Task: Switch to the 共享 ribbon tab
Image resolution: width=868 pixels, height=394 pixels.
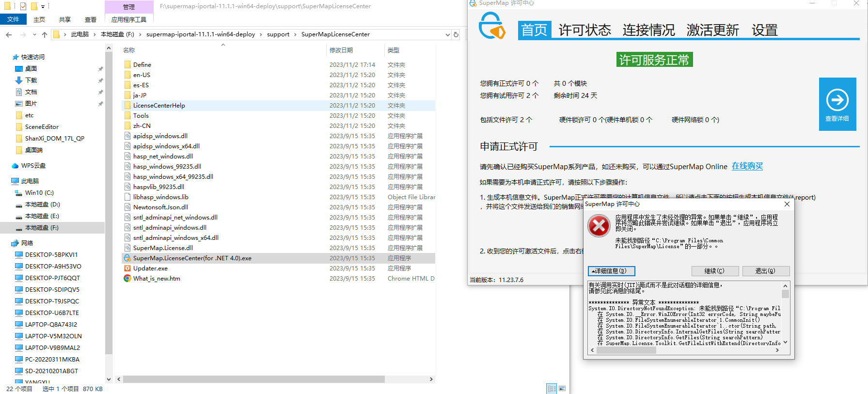Action: (x=65, y=19)
